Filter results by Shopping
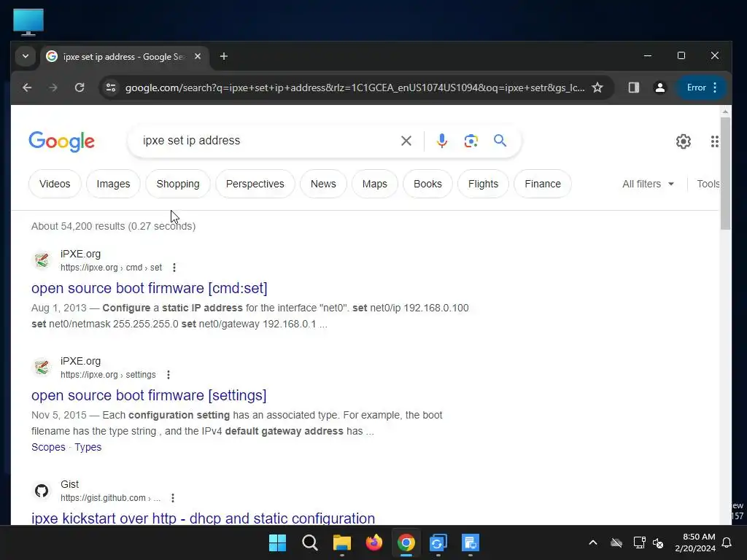This screenshot has height=560, width=747. point(178,184)
